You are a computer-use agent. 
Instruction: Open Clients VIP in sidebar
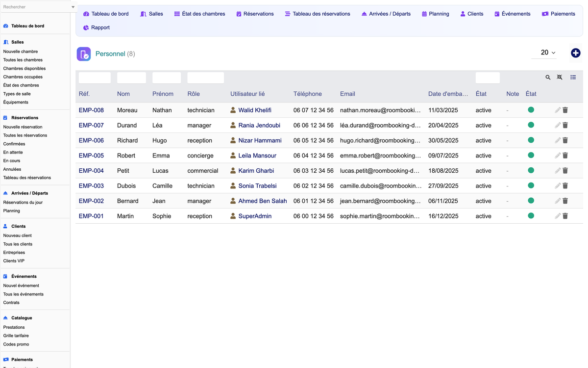click(14, 261)
